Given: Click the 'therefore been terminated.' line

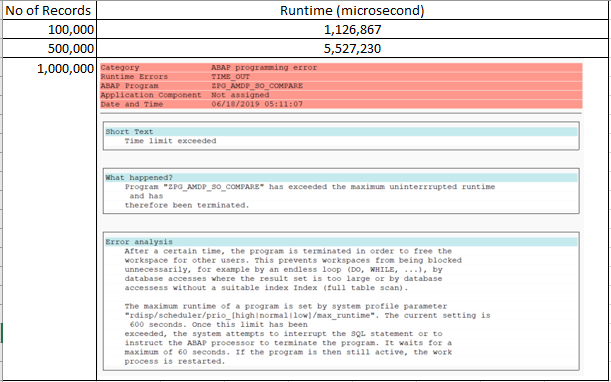Looking at the screenshot, I should [x=187, y=205].
